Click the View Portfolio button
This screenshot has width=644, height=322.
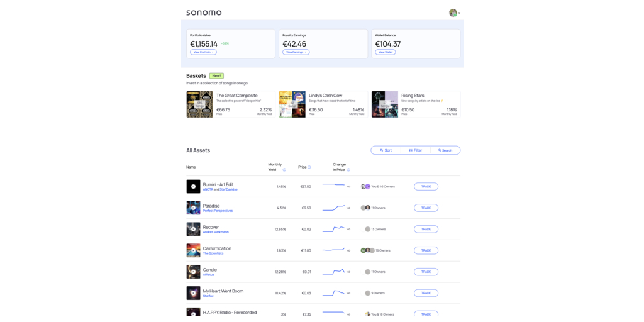(x=203, y=52)
